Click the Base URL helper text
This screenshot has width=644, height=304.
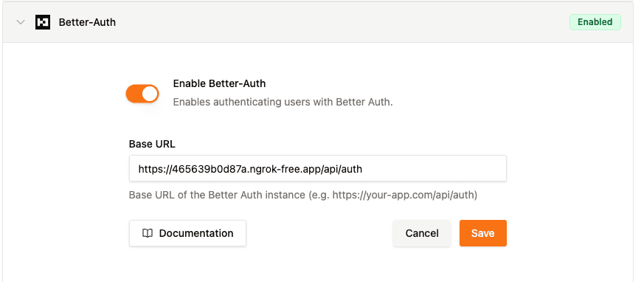click(303, 195)
